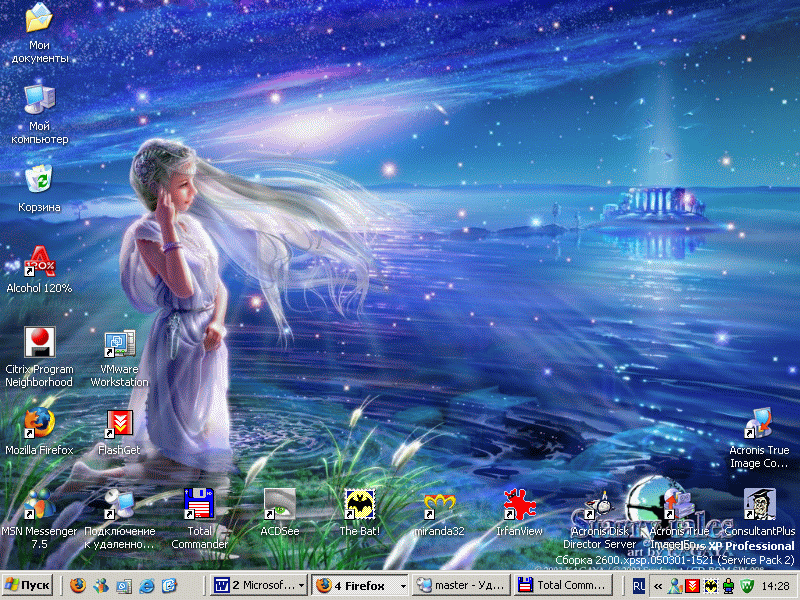Click the RU language indicator

click(638, 586)
